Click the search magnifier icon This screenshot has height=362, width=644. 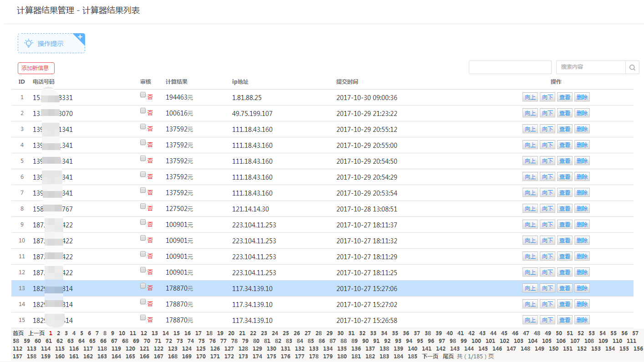click(x=632, y=67)
